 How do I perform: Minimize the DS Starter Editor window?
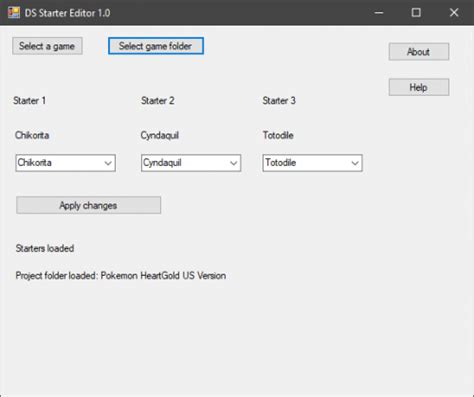379,13
